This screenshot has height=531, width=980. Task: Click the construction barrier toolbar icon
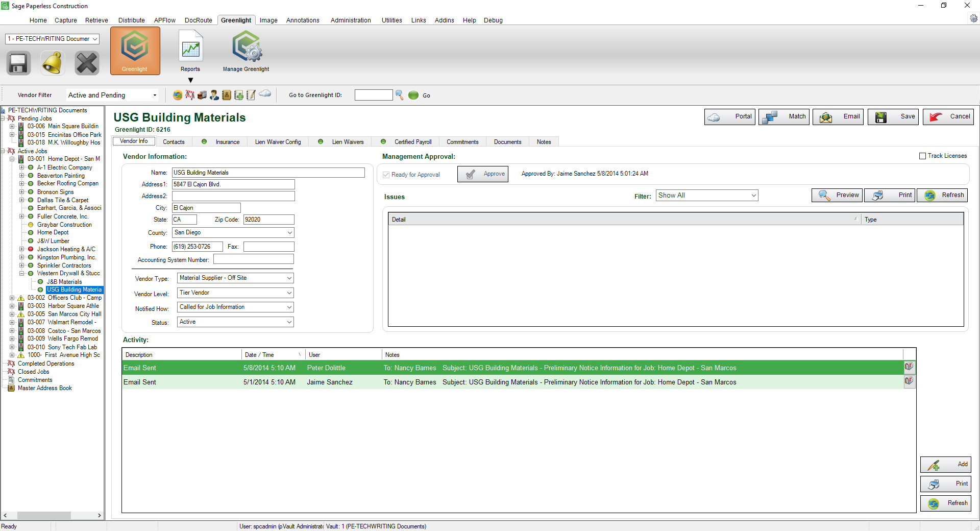click(x=190, y=95)
